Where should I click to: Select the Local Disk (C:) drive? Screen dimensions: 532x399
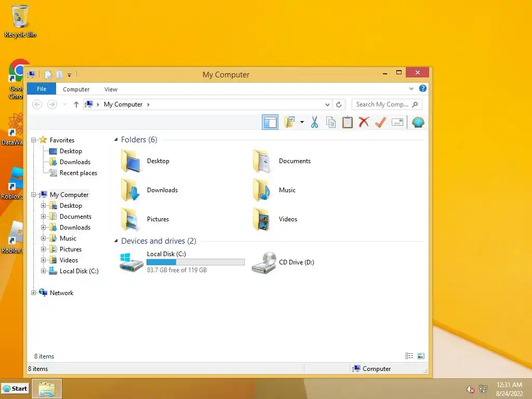coord(182,262)
